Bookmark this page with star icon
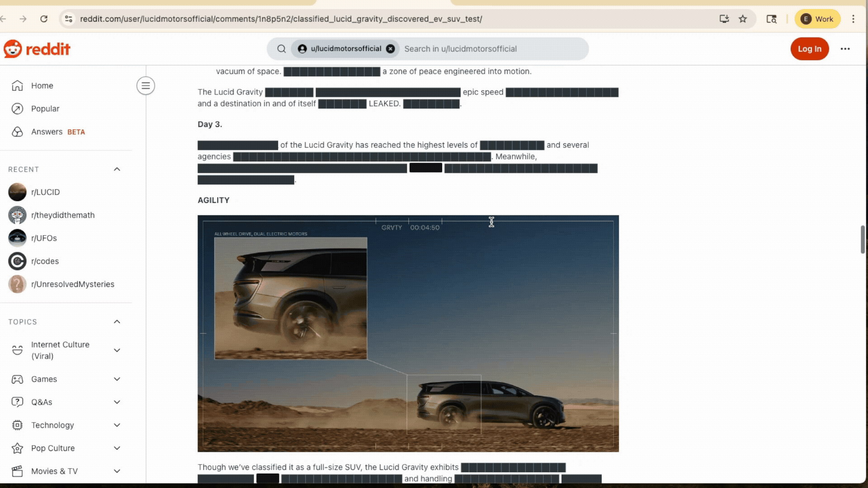This screenshot has height=488, width=868. click(x=743, y=19)
